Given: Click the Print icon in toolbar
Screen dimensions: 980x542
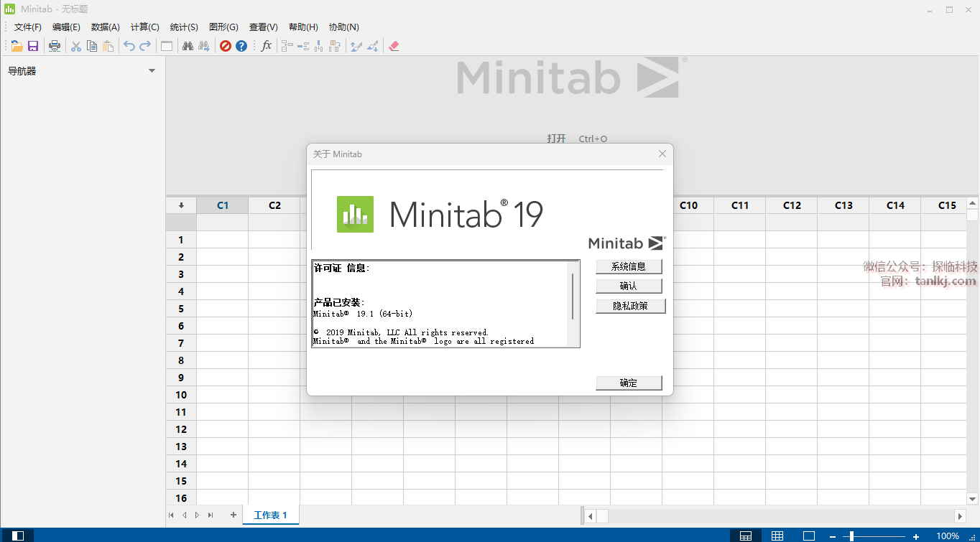Looking at the screenshot, I should pos(55,46).
